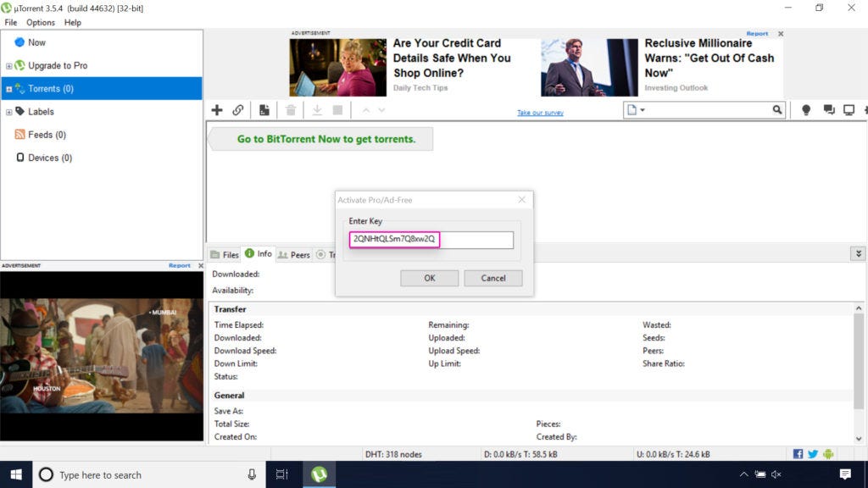Switch to the Info tab
The width and height of the screenshot is (868, 488).
click(259, 253)
